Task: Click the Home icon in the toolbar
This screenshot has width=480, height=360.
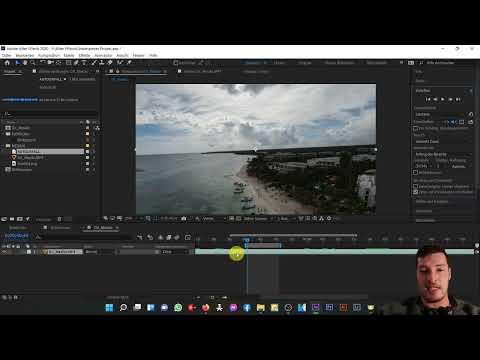Action: tap(7, 63)
